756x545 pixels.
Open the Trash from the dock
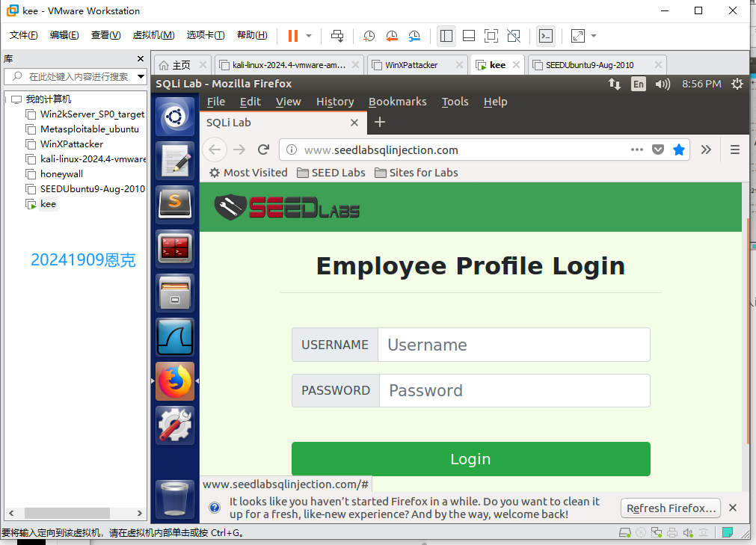pos(175,499)
